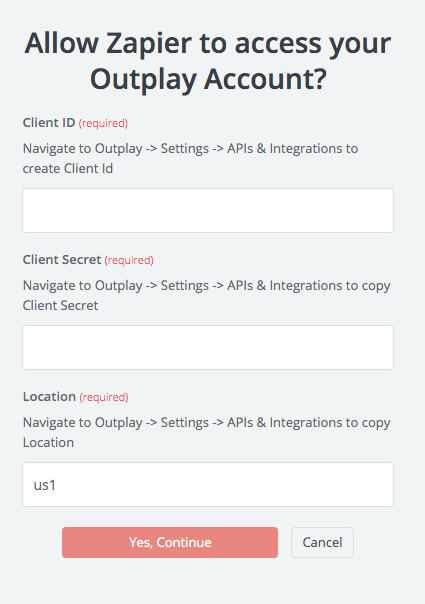Click the word Zapier in the heading
Screen dimensions: 425x604
(149, 44)
